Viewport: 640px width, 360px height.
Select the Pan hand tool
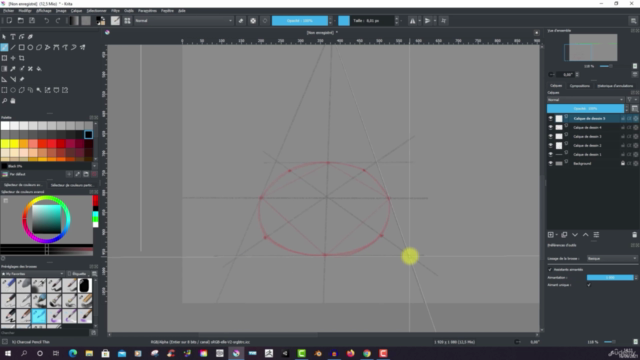pos(13,100)
